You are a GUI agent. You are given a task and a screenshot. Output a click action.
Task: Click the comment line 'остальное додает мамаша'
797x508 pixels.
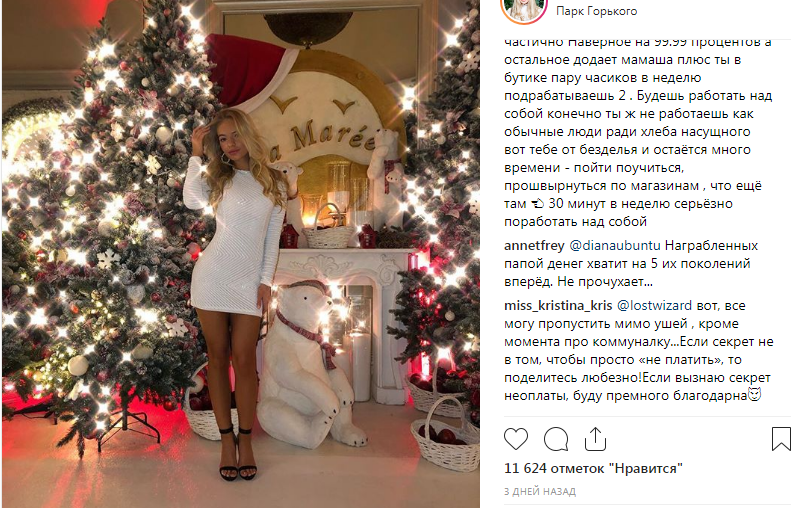[623, 60]
